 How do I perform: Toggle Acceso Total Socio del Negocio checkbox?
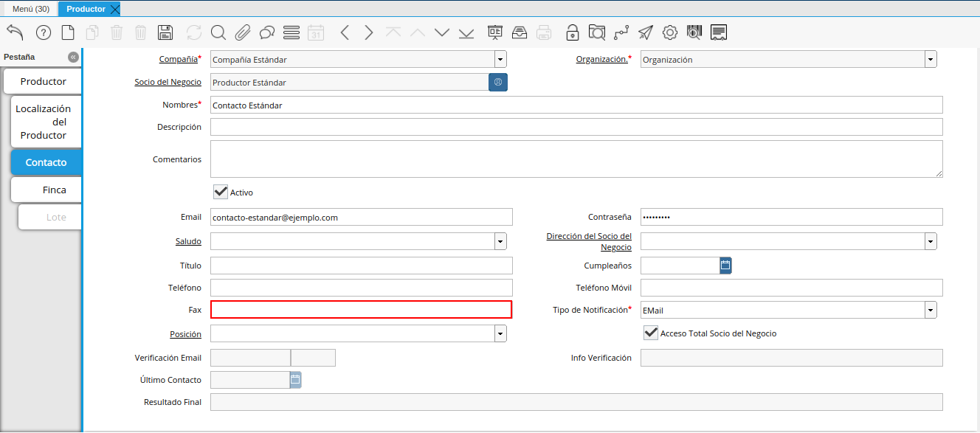point(650,333)
